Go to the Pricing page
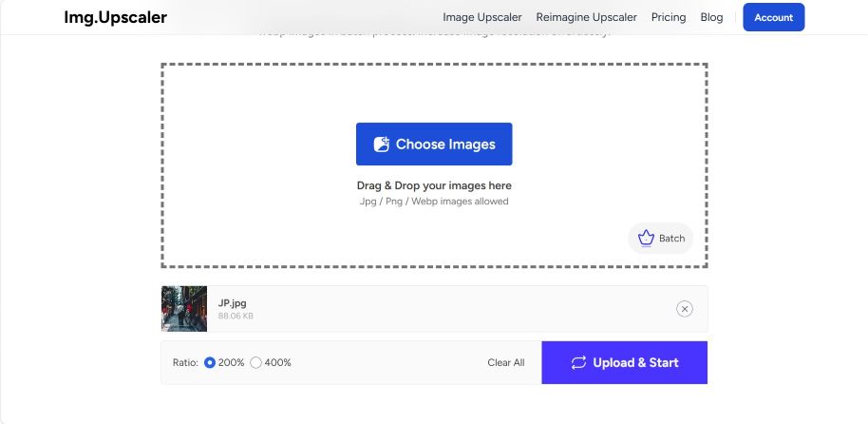The height and width of the screenshot is (424, 868). click(x=669, y=17)
